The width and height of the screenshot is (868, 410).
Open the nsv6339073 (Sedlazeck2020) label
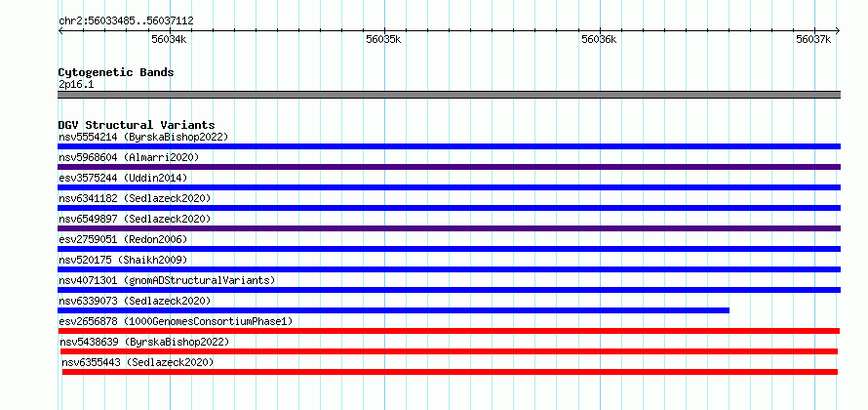pos(135,301)
